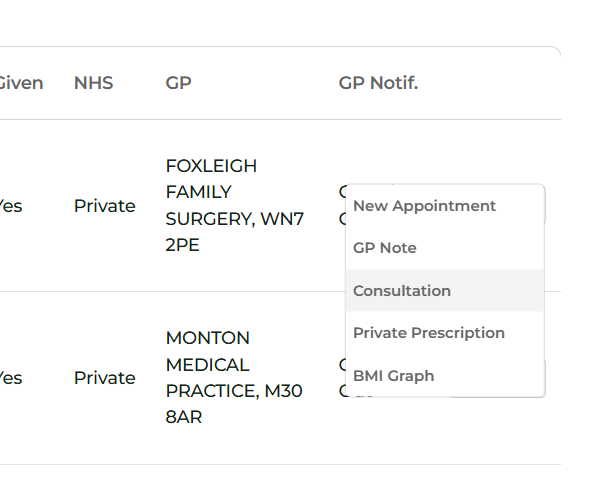Click the partially visible Given column header

[x=20, y=83]
